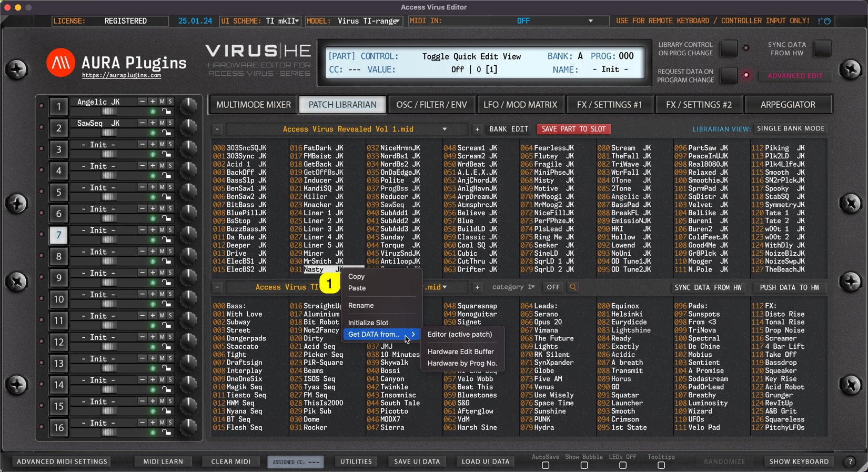Open the auraplugins.com link
Screen dimensions: 868x472
coord(122,76)
